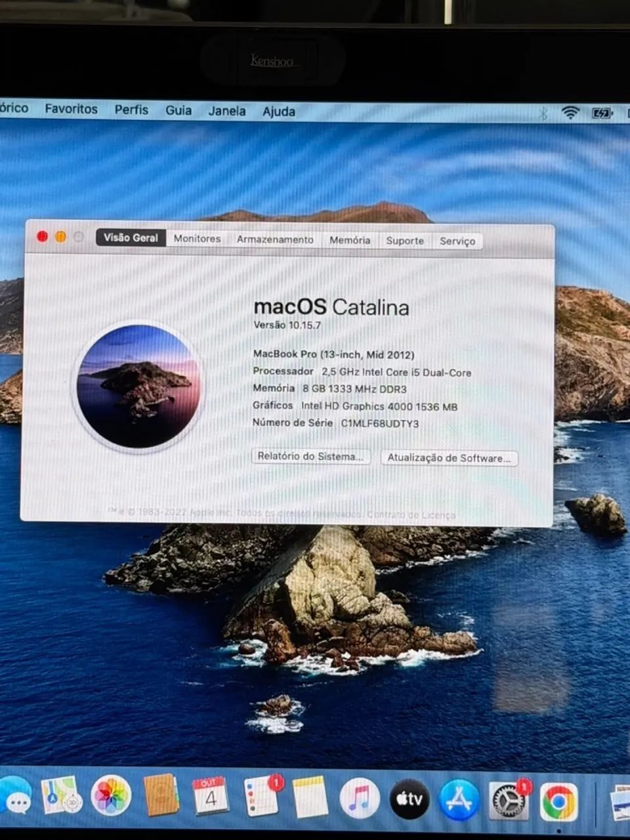Select the Serviço tab
The height and width of the screenshot is (840, 630).
pyautogui.click(x=457, y=241)
